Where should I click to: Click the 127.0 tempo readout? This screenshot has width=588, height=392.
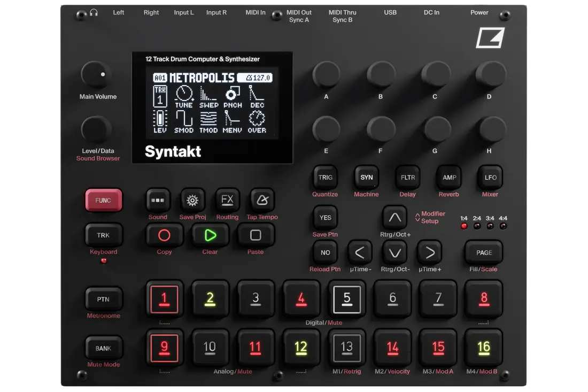pyautogui.click(x=255, y=78)
